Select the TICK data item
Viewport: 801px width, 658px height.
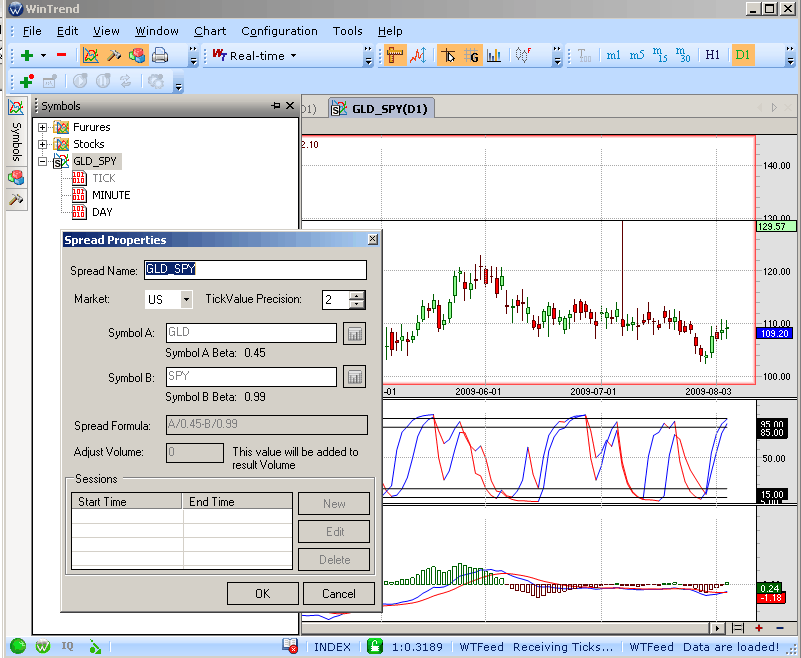coord(104,178)
